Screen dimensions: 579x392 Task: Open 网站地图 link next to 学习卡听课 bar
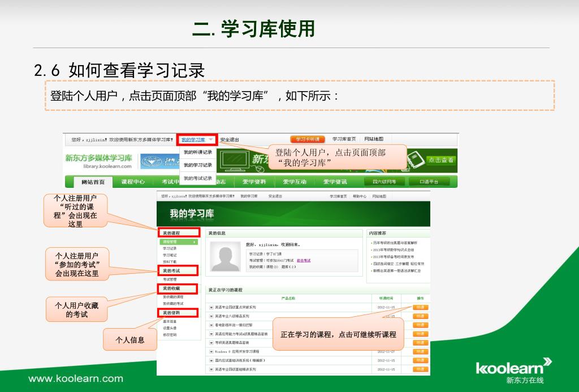tap(374, 139)
